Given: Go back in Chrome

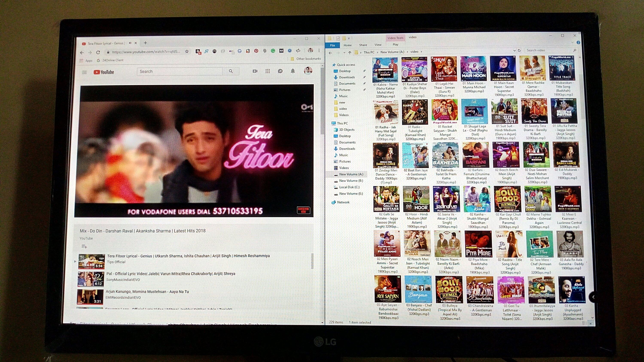Looking at the screenshot, I should click(x=82, y=52).
